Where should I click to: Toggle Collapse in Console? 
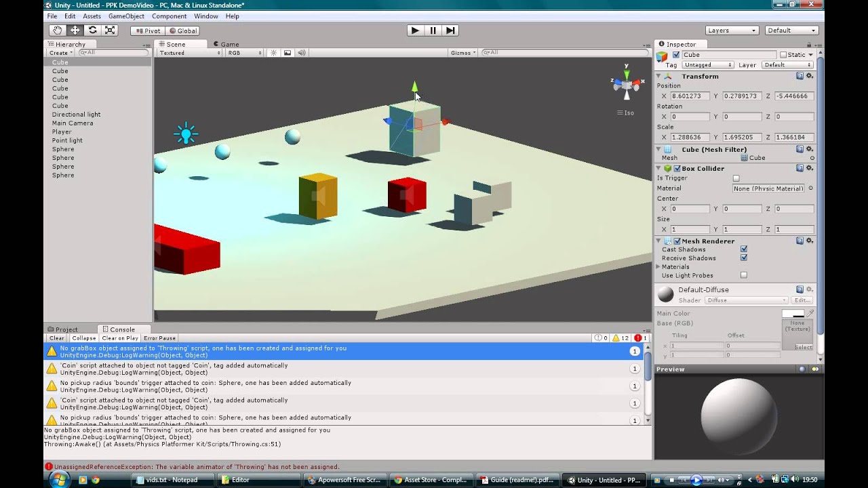(x=84, y=338)
